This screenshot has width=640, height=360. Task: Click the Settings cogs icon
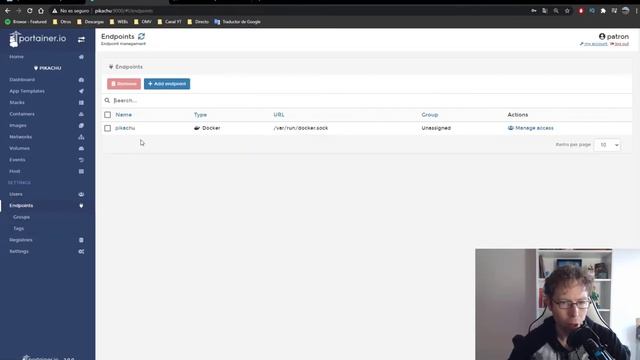[x=81, y=251]
